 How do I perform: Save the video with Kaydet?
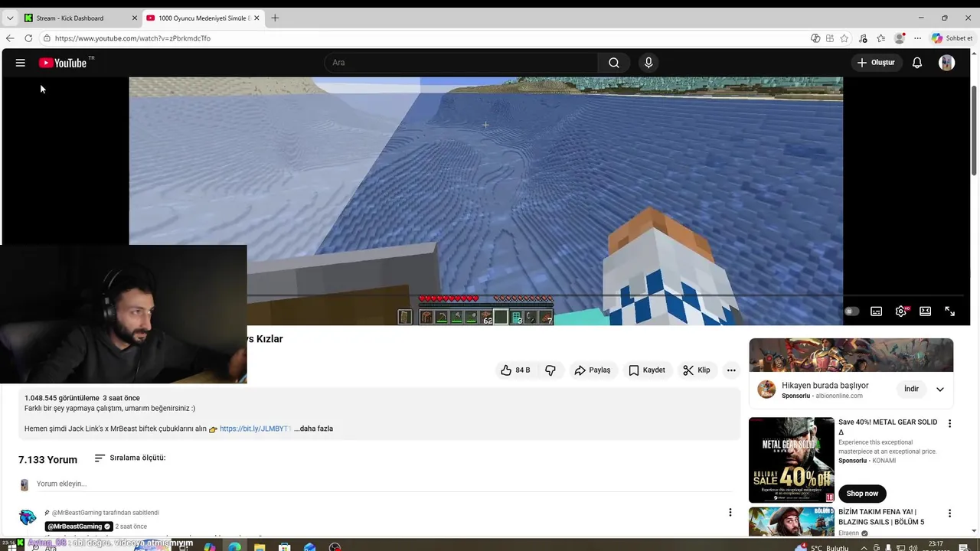647,370
